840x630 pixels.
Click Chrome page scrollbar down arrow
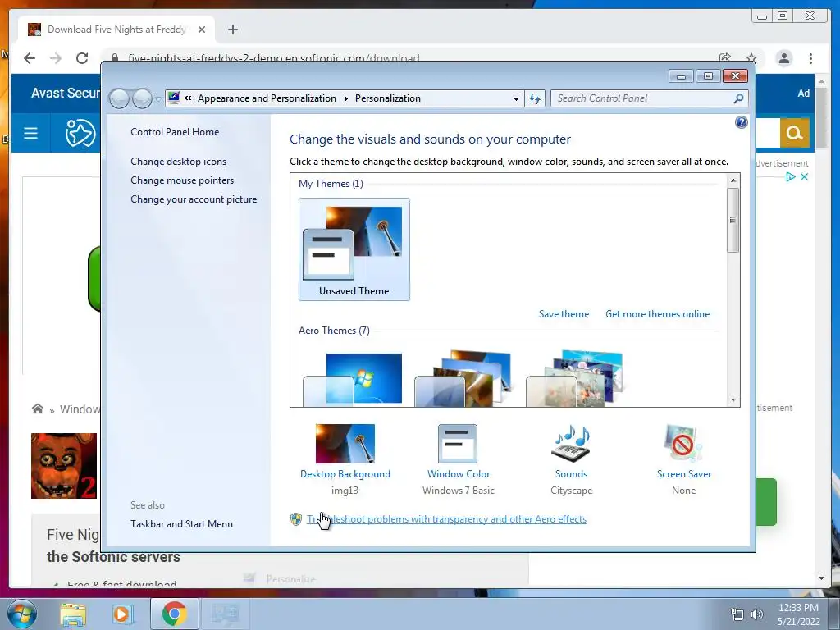coord(821,578)
